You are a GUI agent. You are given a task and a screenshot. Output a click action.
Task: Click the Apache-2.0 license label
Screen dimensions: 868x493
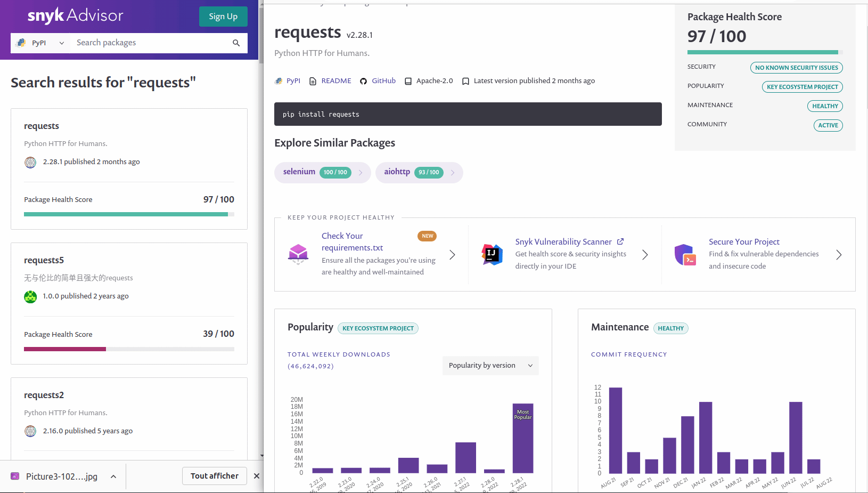(x=434, y=81)
